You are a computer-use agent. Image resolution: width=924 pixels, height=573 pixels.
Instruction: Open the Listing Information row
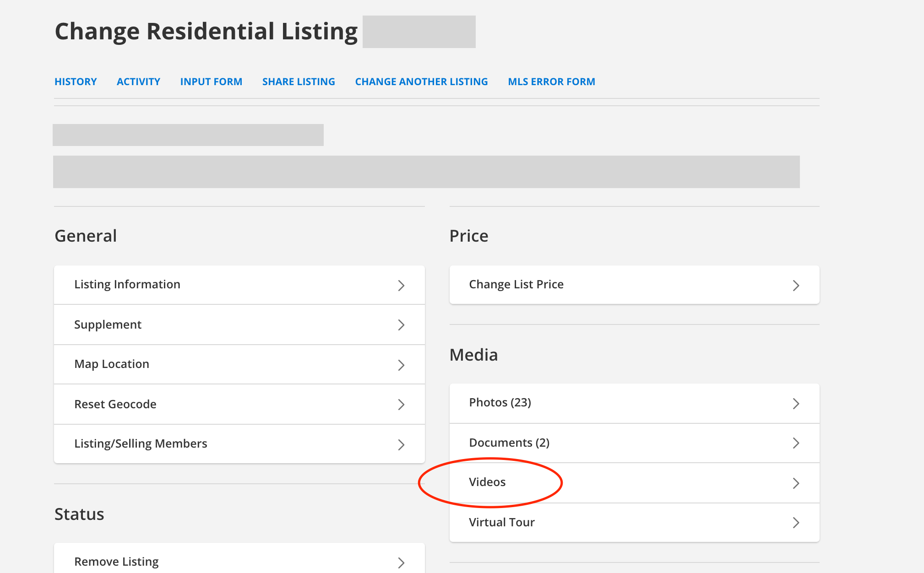click(127, 285)
